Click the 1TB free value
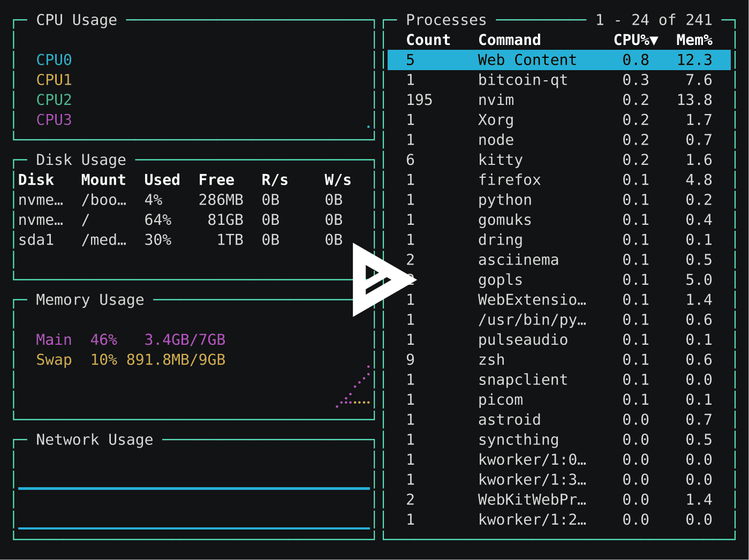749x560 pixels. [230, 240]
